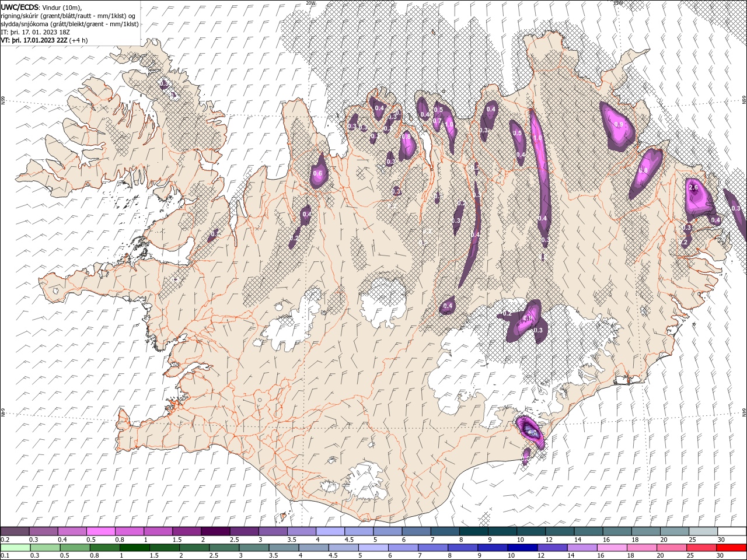Pick the deep blue swatch between 10 and 12 in the bottom legend
Viewport: 747px width, 560px height.
pos(521,548)
